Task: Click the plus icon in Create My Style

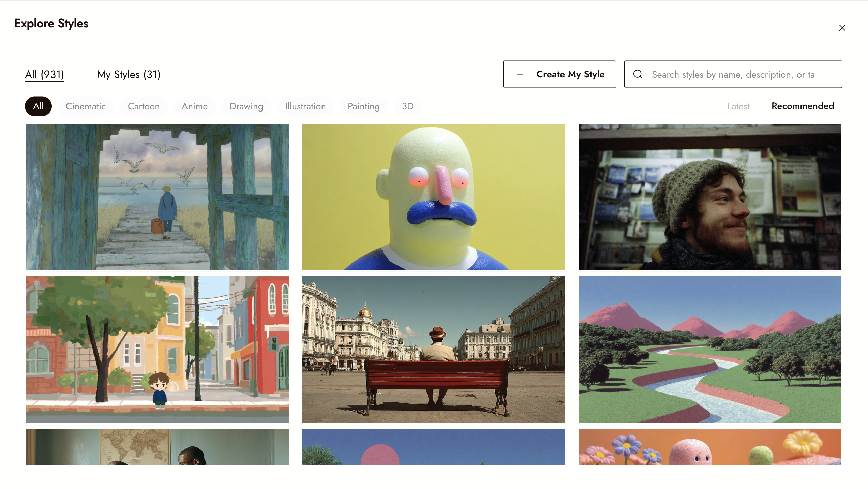Action: coord(520,74)
